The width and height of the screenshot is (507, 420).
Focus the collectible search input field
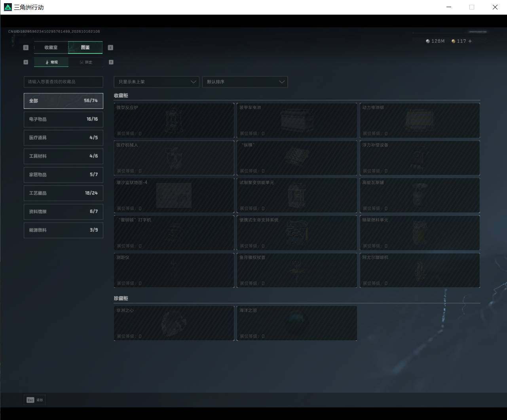(63, 82)
